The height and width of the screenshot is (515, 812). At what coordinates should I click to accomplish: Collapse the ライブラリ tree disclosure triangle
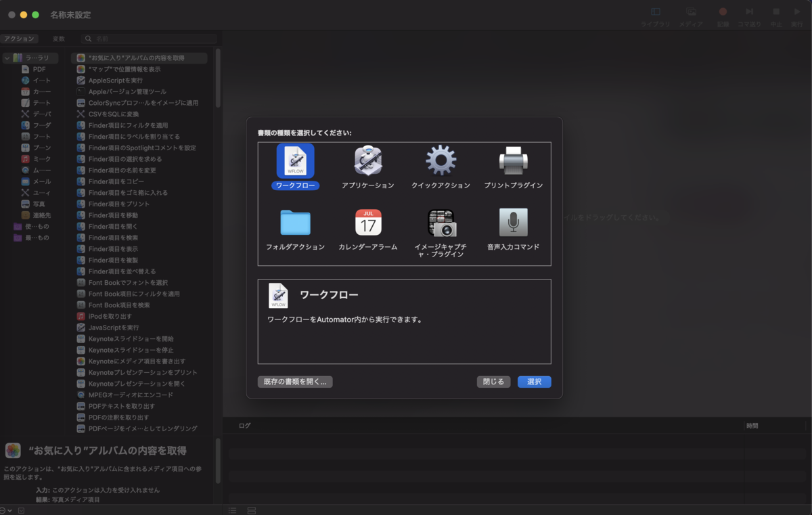[7, 58]
